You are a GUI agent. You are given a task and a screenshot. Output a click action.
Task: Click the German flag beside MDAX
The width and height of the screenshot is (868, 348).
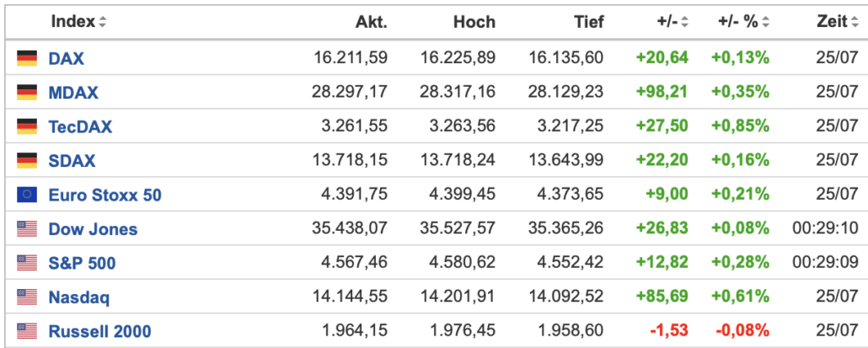(x=27, y=93)
